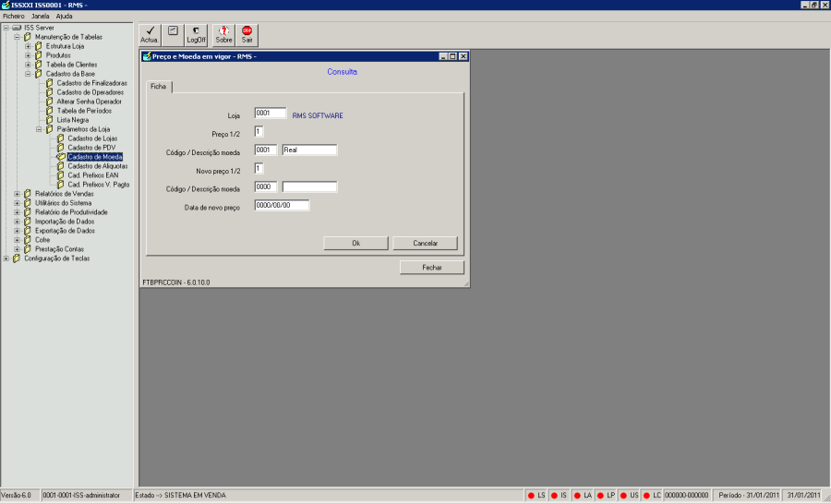Click the LP red status indicator
This screenshot has width=831, height=504.
pyautogui.click(x=600, y=496)
